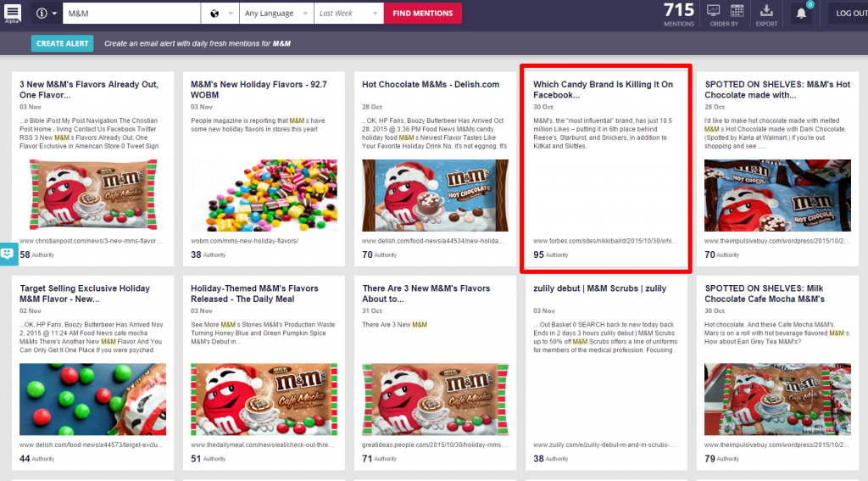The image size is (868, 481).
Task: Open 'zulily debut | M&M Scrubs' title
Action: (x=599, y=288)
